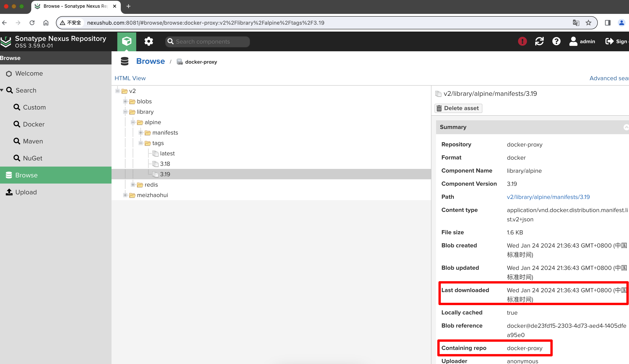The width and height of the screenshot is (629, 364).
Task: Click the Delete asset button
Action: coord(458,108)
